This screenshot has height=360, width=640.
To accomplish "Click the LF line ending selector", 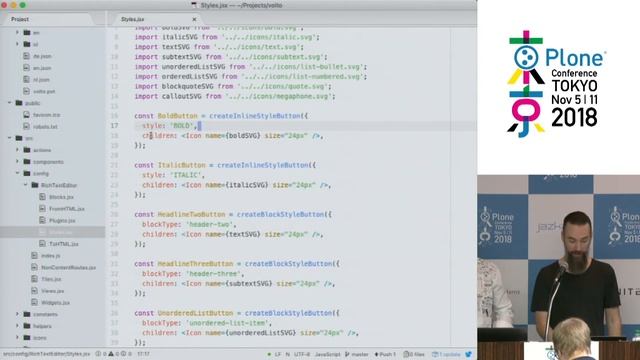I will click(278, 354).
